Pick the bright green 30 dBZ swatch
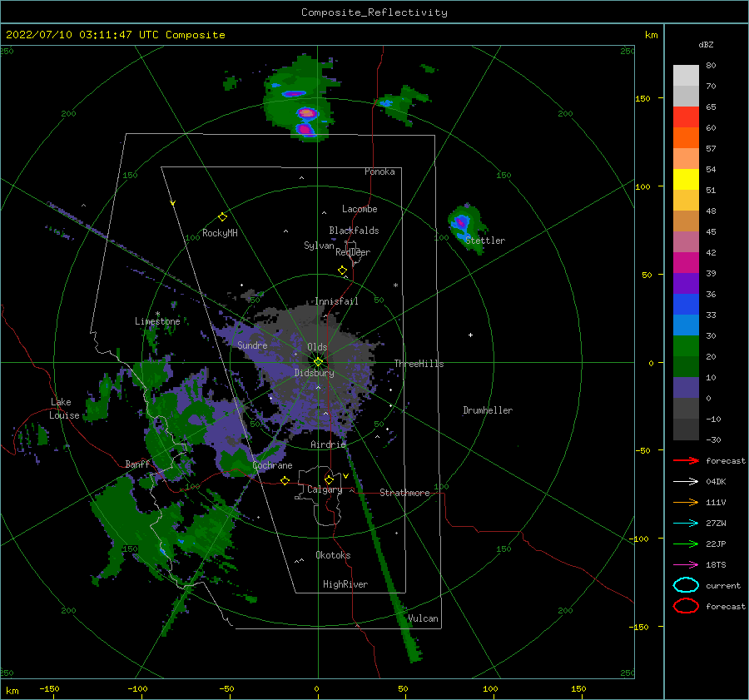This screenshot has width=749, height=700. tap(686, 345)
